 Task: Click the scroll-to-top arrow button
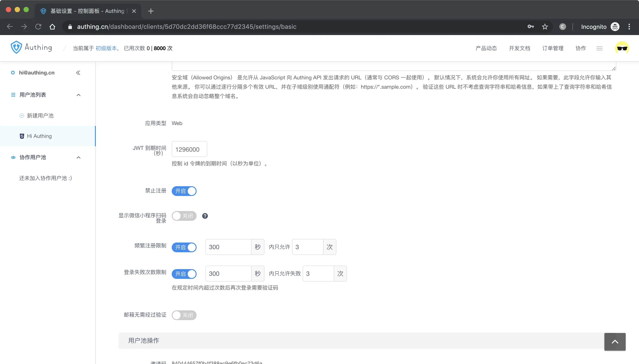click(615, 342)
